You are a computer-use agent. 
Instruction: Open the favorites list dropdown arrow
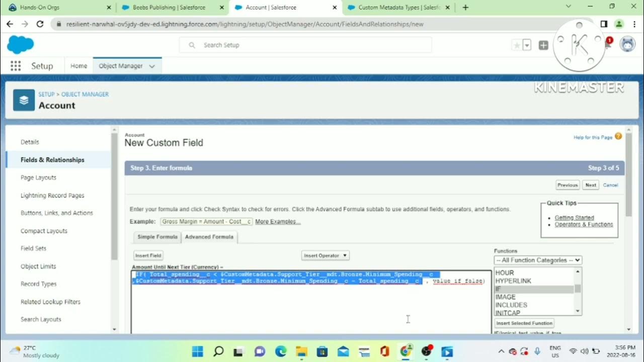click(527, 45)
